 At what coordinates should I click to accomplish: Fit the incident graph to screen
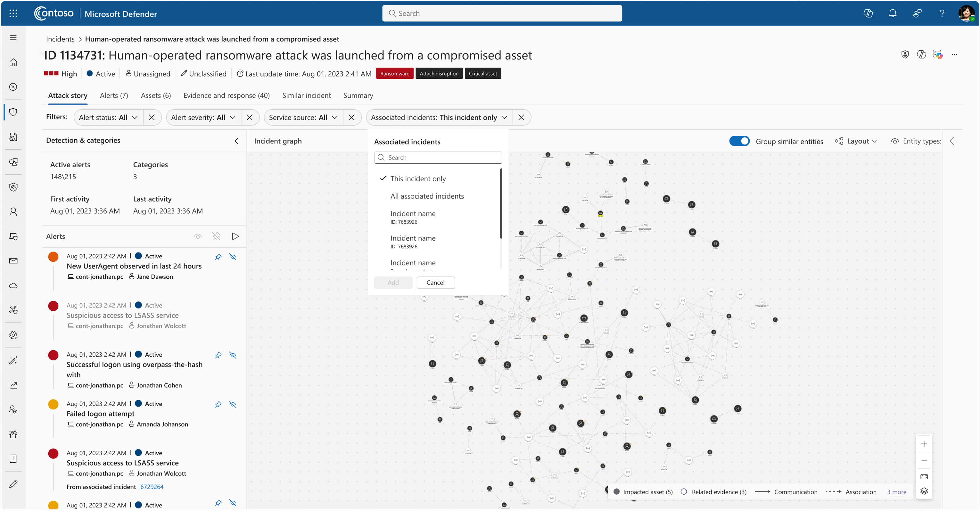924,476
